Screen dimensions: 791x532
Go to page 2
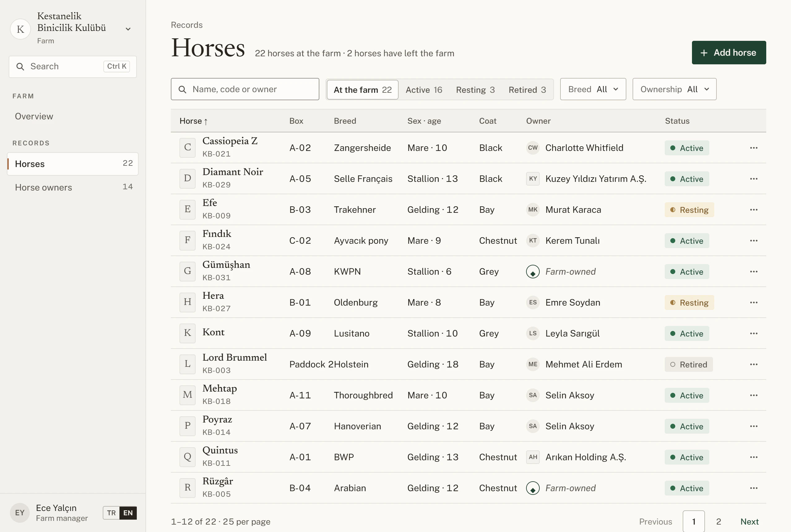pyautogui.click(x=718, y=521)
